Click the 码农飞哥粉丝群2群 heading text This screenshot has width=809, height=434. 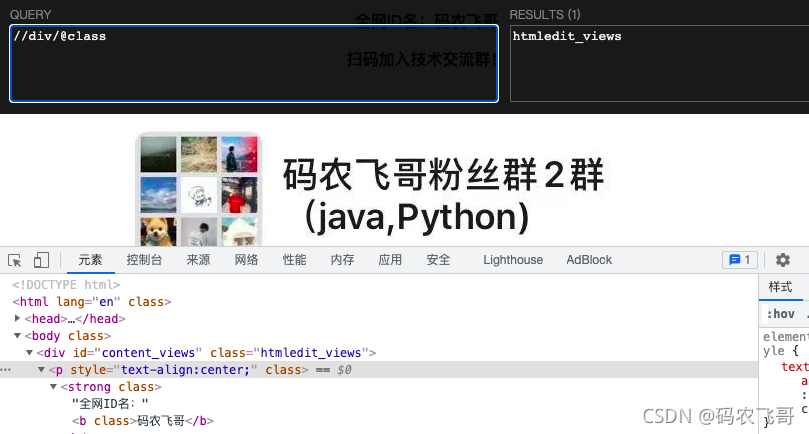click(443, 174)
